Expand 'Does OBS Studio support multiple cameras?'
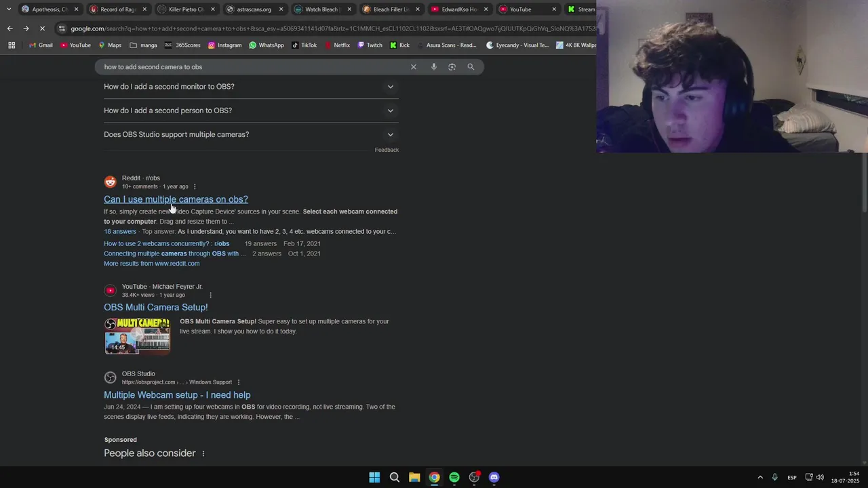Viewport: 868px width, 488px height. pyautogui.click(x=251, y=134)
